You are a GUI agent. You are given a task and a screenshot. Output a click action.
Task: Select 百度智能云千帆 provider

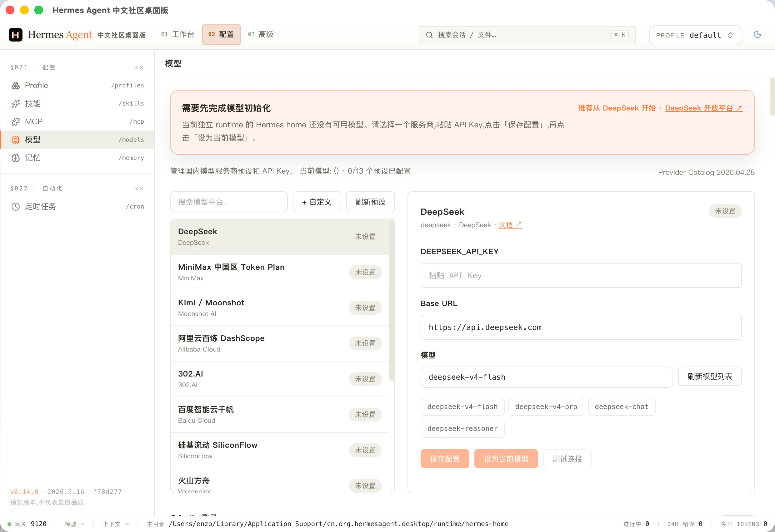tap(280, 415)
